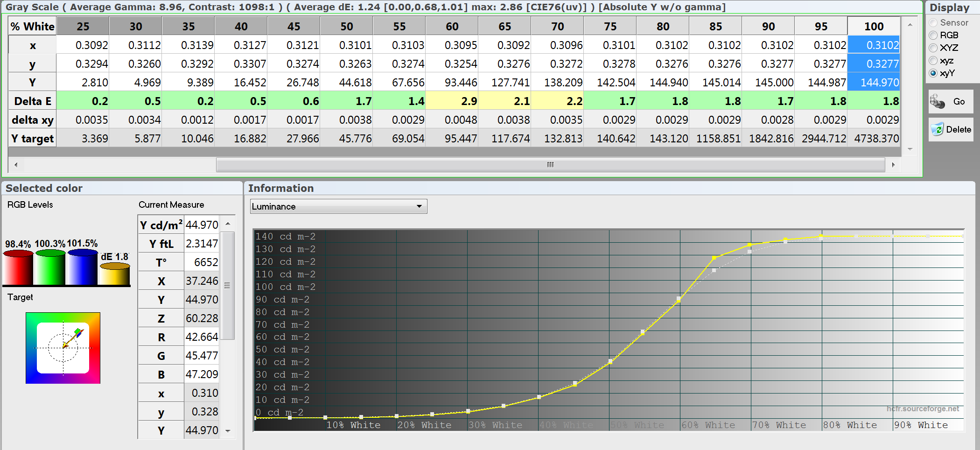Click the B value 47.209
980x450 pixels.
(x=202, y=374)
